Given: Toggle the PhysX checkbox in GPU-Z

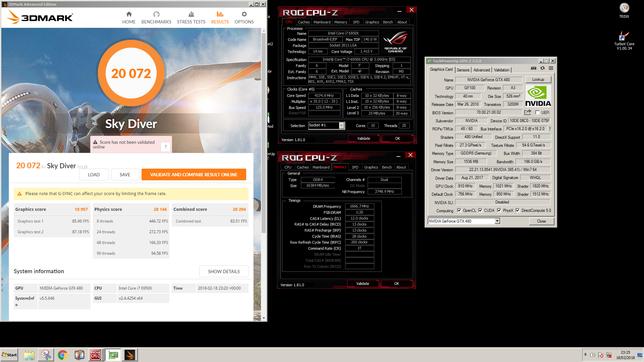Looking at the screenshot, I should click(499, 210).
